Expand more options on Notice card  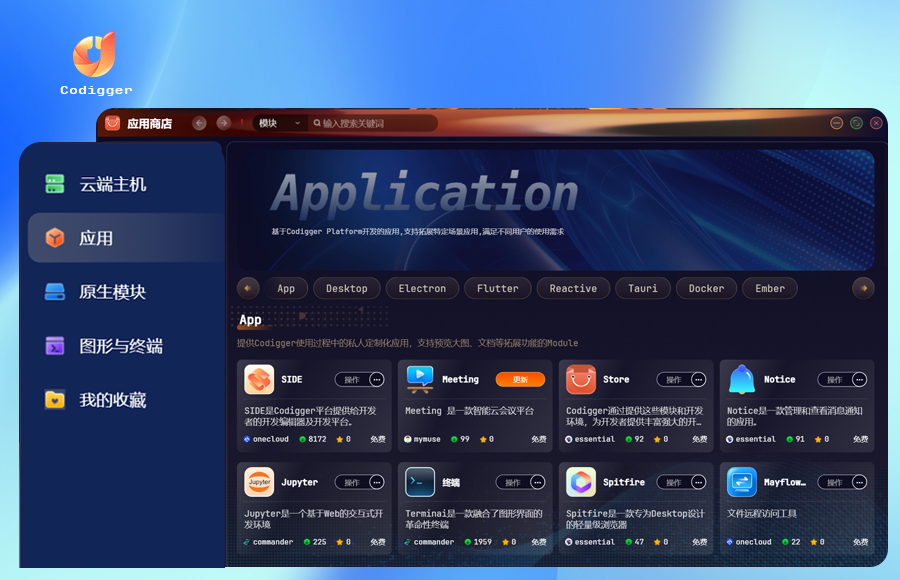[x=859, y=380]
